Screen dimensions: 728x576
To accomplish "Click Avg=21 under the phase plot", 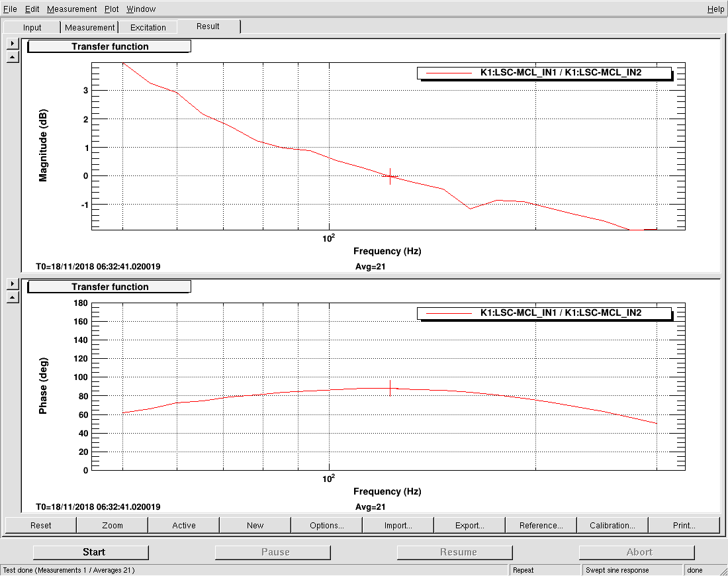I will click(370, 506).
